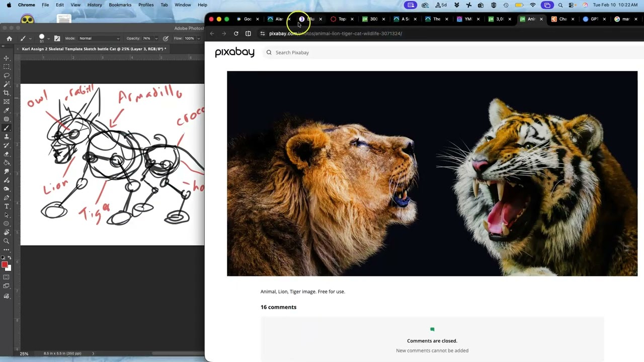Select the Brush tool in toolbar
Screen dimensions: 644x362
pos(7,128)
